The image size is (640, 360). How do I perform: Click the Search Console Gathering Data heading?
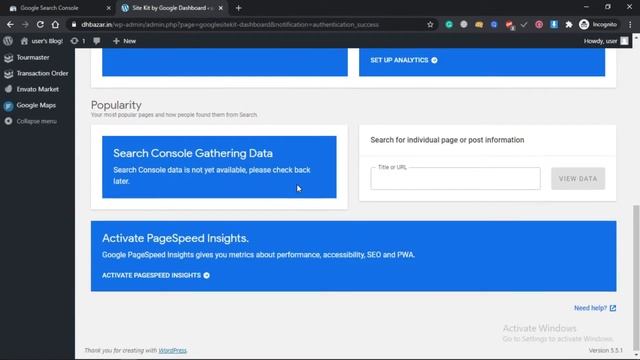click(193, 153)
